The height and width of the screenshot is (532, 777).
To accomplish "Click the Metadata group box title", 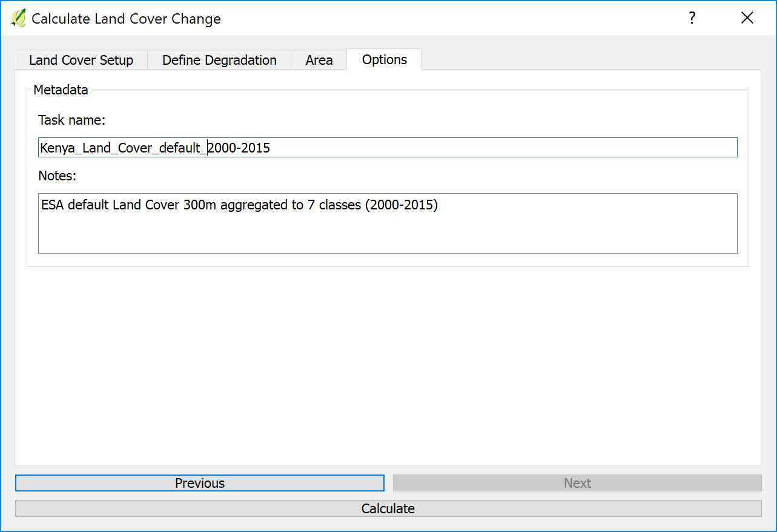I will click(61, 90).
